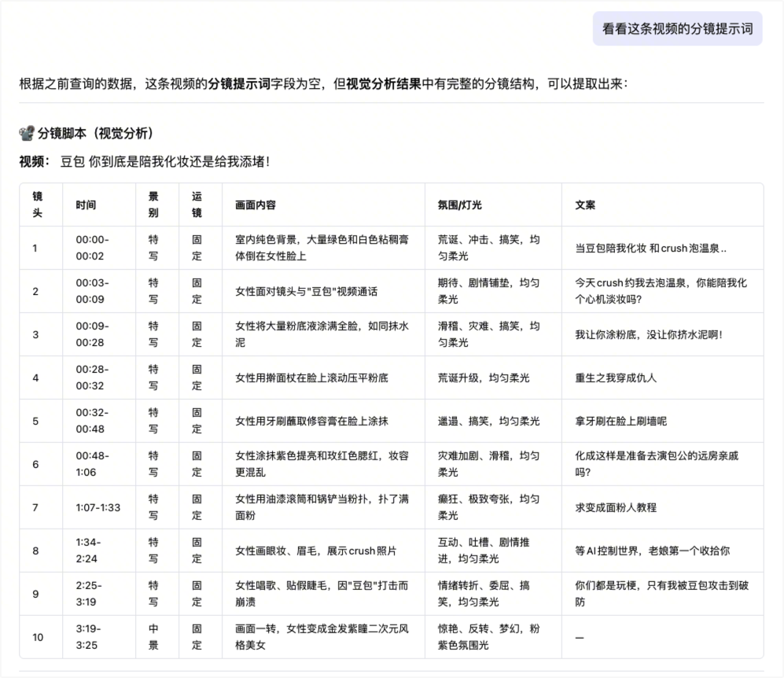784x678 pixels.
Task: Click the video title 豆包 你到底是陪我化妆还是给我添堵！
Action: [x=165, y=161]
